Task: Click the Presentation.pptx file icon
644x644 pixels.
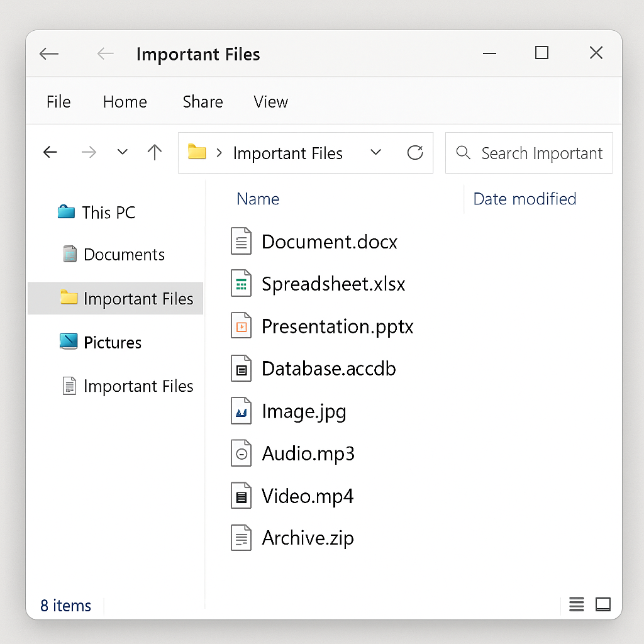Action: point(241,326)
